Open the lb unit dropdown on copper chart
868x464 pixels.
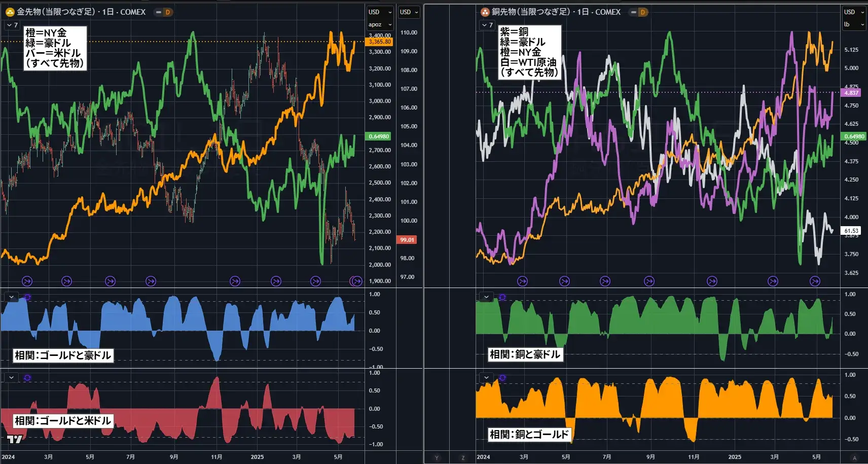pos(854,24)
